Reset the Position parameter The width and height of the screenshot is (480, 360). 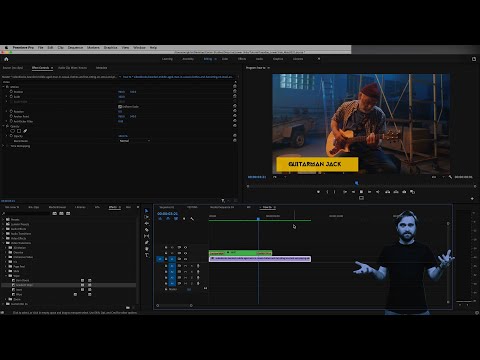pyautogui.click(x=235, y=91)
